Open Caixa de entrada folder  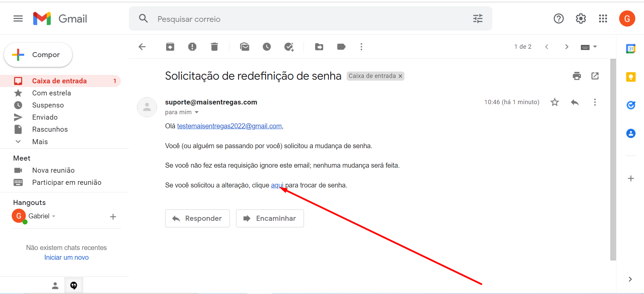60,81
